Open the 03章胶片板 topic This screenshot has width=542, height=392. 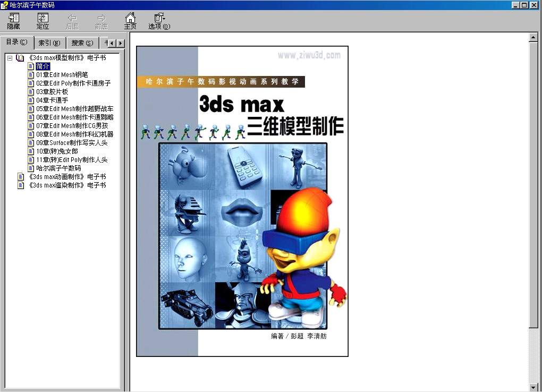pyautogui.click(x=52, y=91)
